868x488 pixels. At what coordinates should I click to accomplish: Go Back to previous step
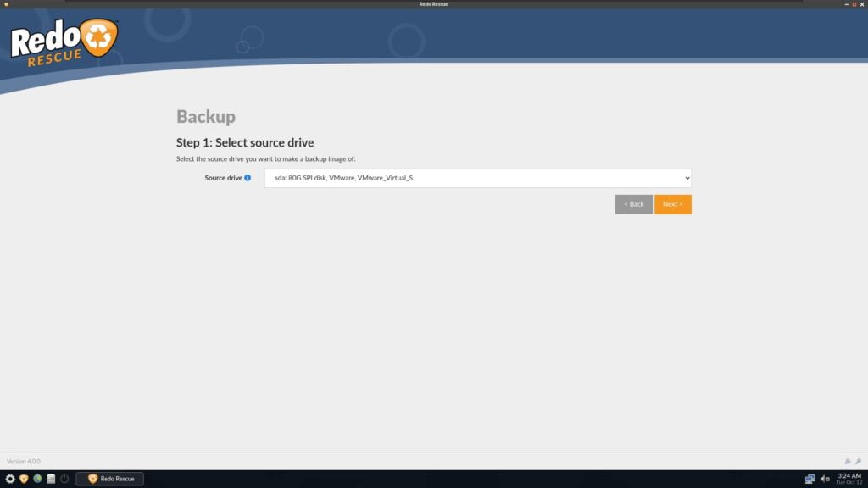[634, 204]
